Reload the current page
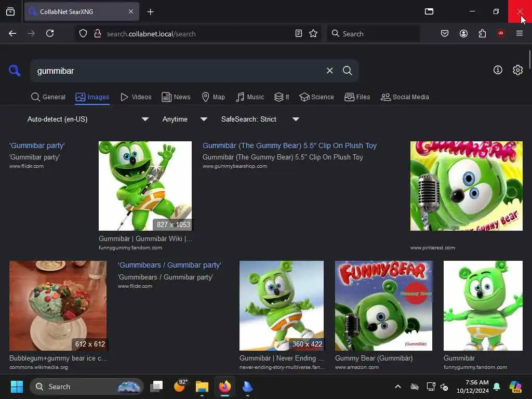532x399 pixels. click(50, 34)
